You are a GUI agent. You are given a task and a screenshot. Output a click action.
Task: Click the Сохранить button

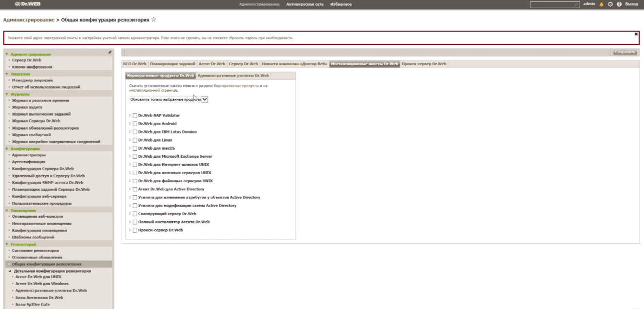625,52
